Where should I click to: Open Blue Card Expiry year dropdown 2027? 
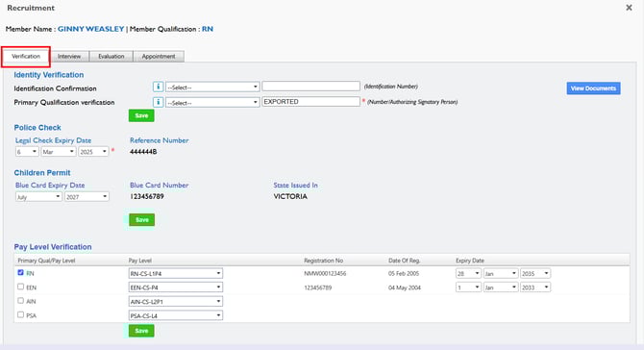87,197
